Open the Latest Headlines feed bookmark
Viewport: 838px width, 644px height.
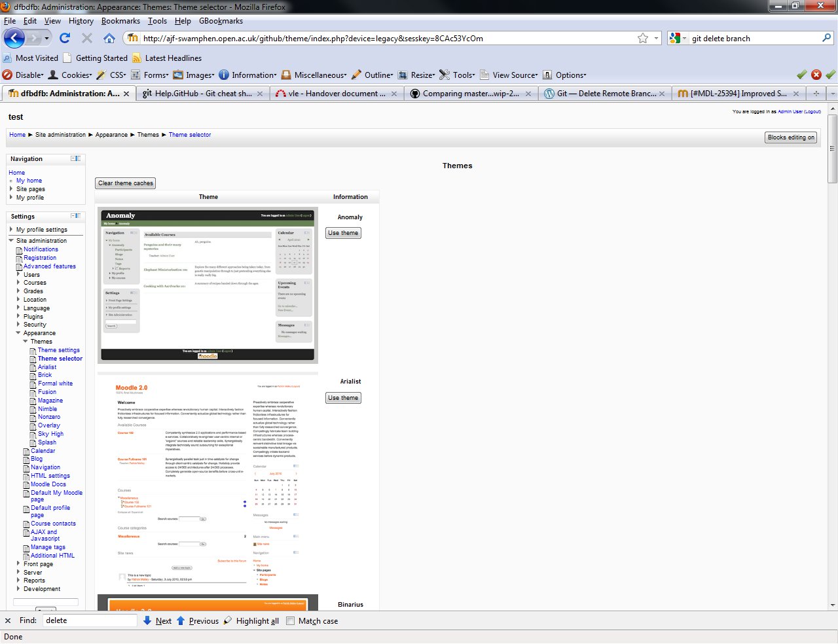point(167,58)
